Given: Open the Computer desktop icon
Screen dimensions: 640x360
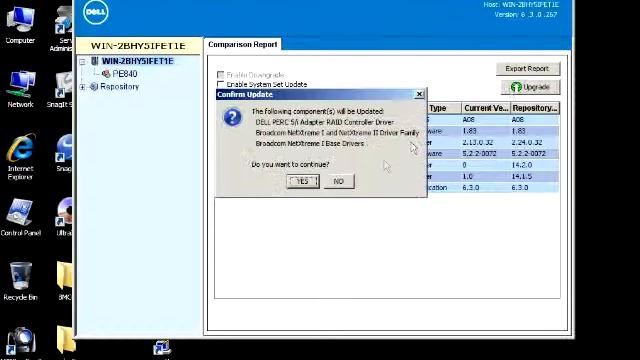Looking at the screenshot, I should pyautogui.click(x=20, y=24).
